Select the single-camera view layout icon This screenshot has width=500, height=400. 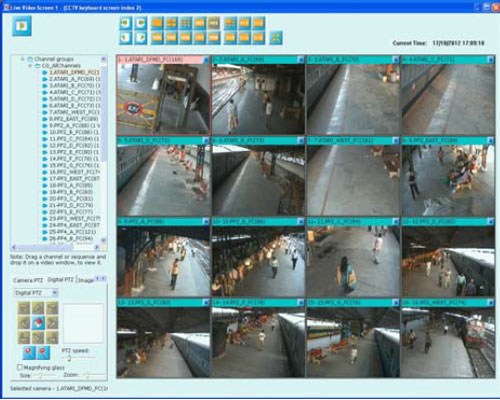pos(157,23)
